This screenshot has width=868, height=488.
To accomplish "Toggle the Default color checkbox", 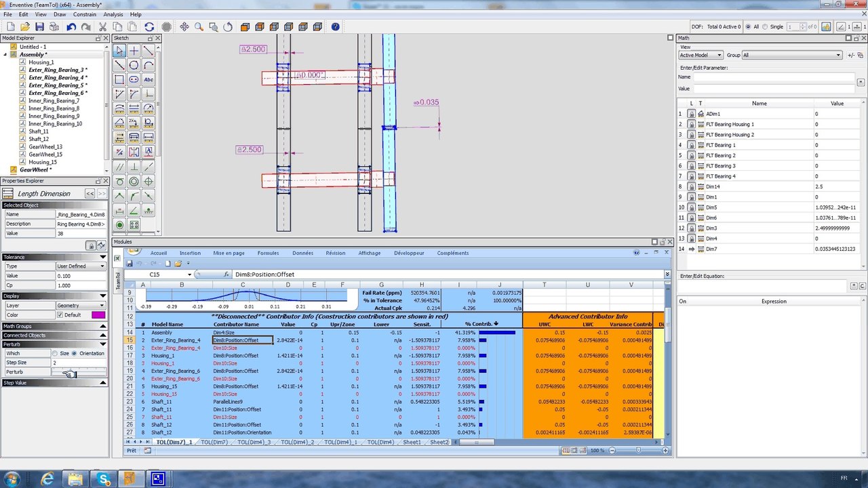I will point(60,314).
